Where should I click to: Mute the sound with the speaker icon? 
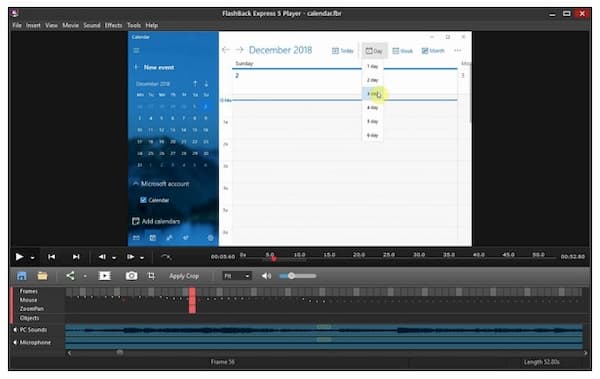coord(266,276)
